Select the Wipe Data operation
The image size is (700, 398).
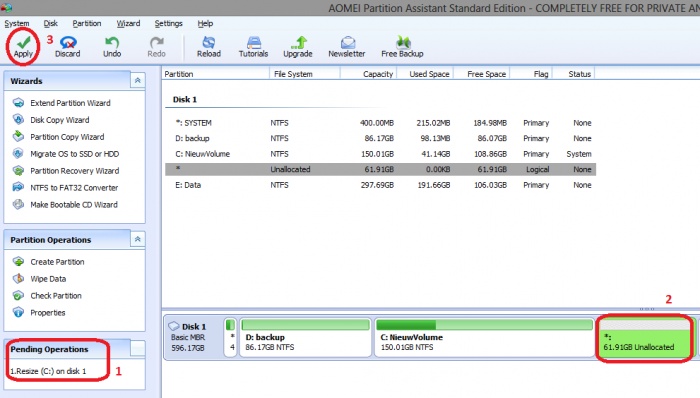pyautogui.click(x=39, y=279)
